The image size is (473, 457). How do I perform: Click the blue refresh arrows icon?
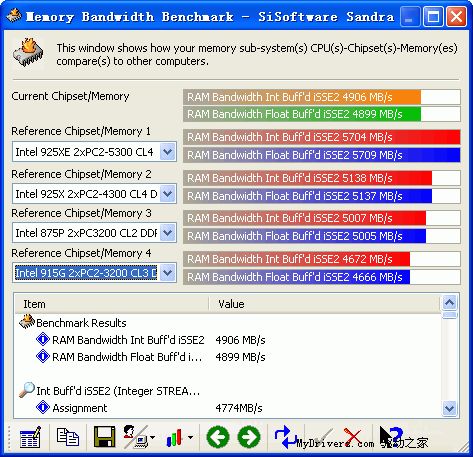point(285,437)
